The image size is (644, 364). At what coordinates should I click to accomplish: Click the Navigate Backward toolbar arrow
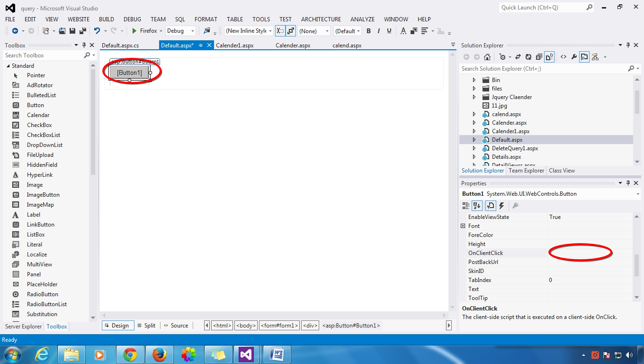(15, 31)
